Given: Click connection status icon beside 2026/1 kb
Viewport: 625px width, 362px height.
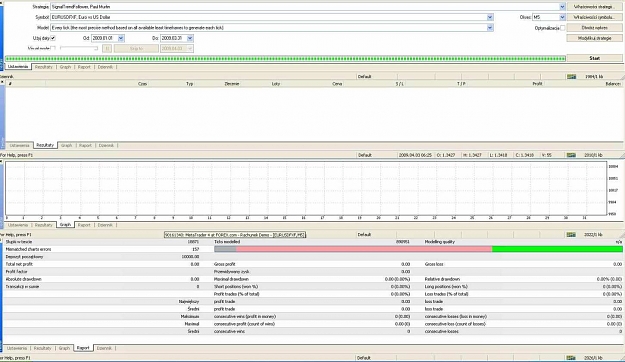Looking at the screenshot, I should (571, 358).
